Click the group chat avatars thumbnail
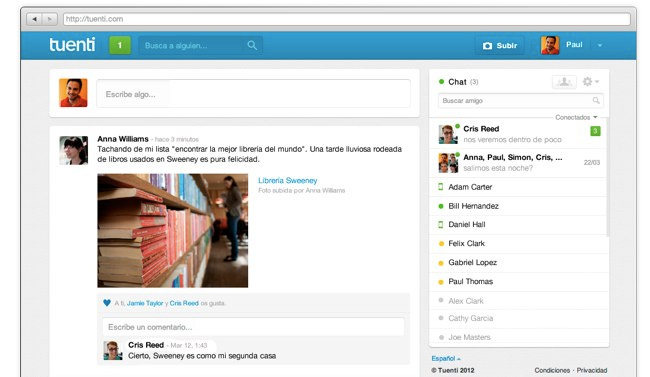Image resolution: width=650 pixels, height=377 pixels. 448,163
